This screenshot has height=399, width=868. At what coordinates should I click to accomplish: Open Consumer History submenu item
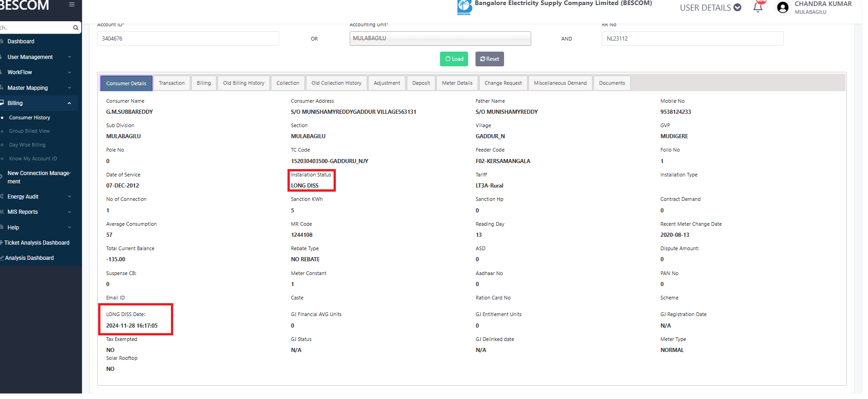29,118
